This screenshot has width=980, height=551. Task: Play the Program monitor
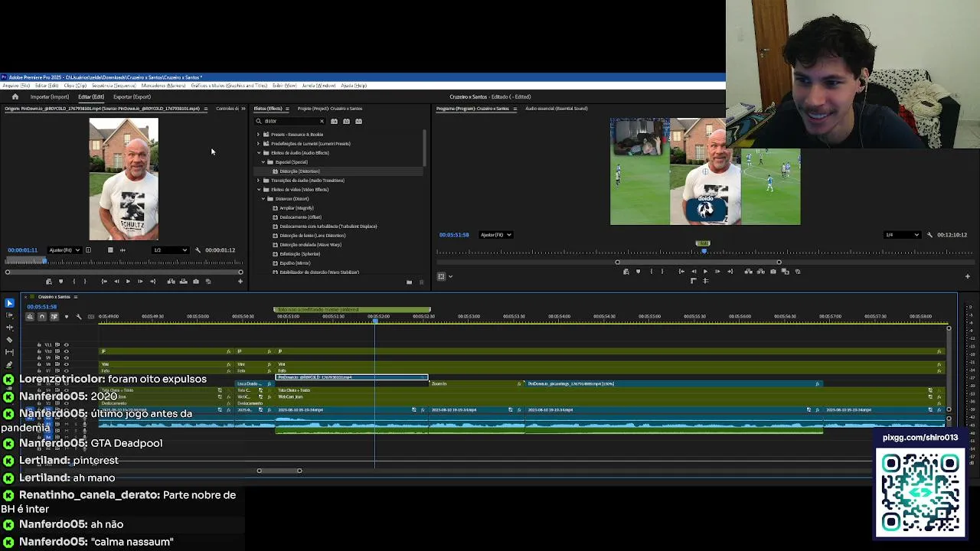pos(705,271)
